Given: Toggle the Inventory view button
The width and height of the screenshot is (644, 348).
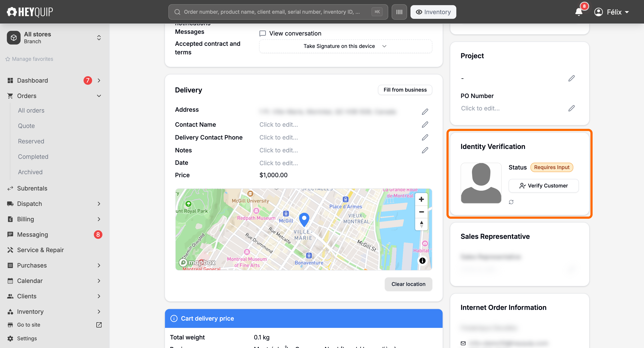Looking at the screenshot, I should coord(433,12).
